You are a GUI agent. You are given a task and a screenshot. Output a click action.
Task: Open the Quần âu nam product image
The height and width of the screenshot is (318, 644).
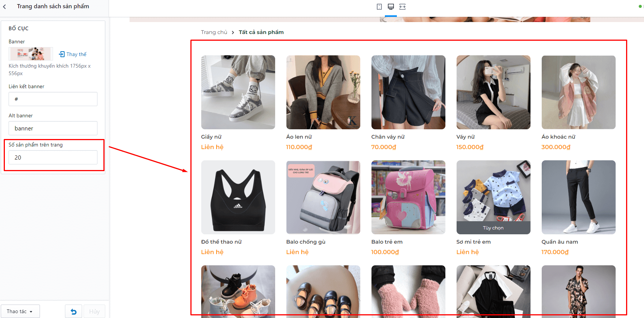(x=579, y=197)
